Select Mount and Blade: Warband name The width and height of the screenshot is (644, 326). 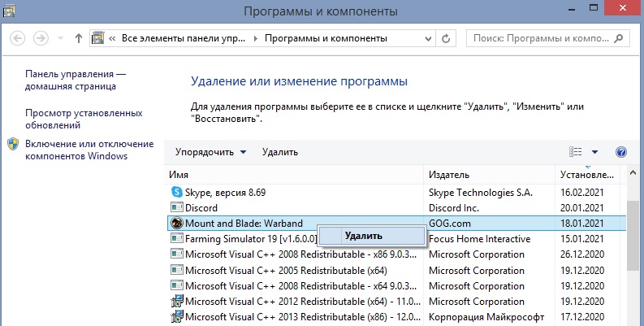(244, 224)
